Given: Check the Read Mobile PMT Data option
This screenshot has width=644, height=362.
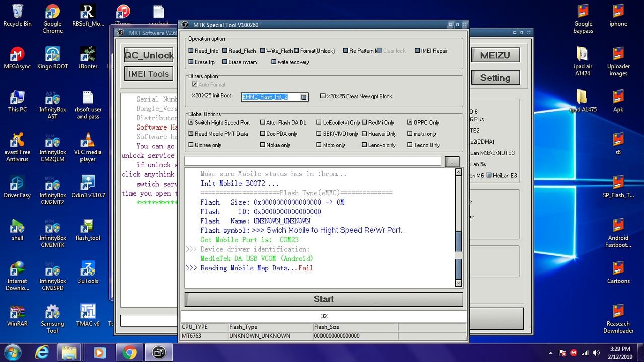Looking at the screenshot, I should (191, 134).
